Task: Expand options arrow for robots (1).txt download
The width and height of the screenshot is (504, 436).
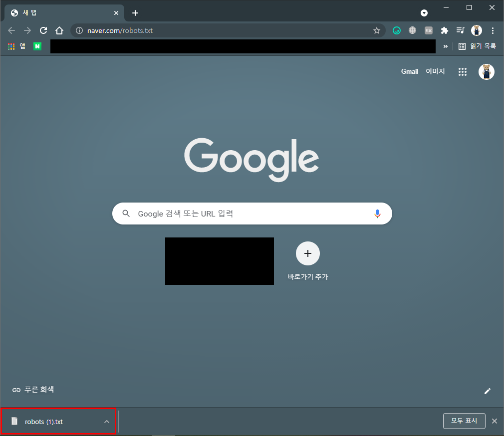Action: (x=107, y=422)
